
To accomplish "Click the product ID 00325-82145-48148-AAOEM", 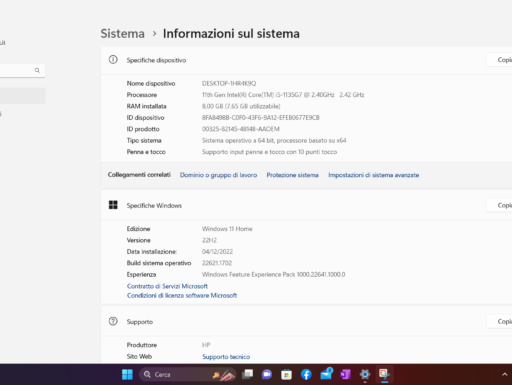I will coord(241,129).
